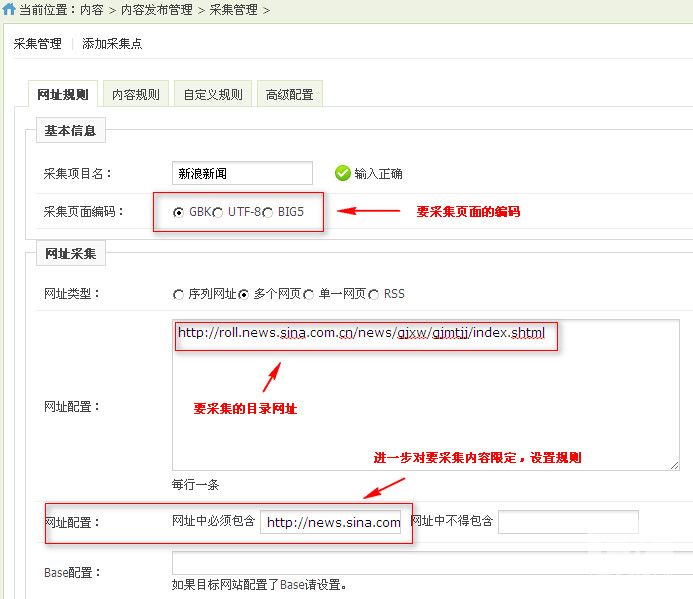Pick the RSS URL type option
The height and width of the screenshot is (599, 693).
click(374, 295)
